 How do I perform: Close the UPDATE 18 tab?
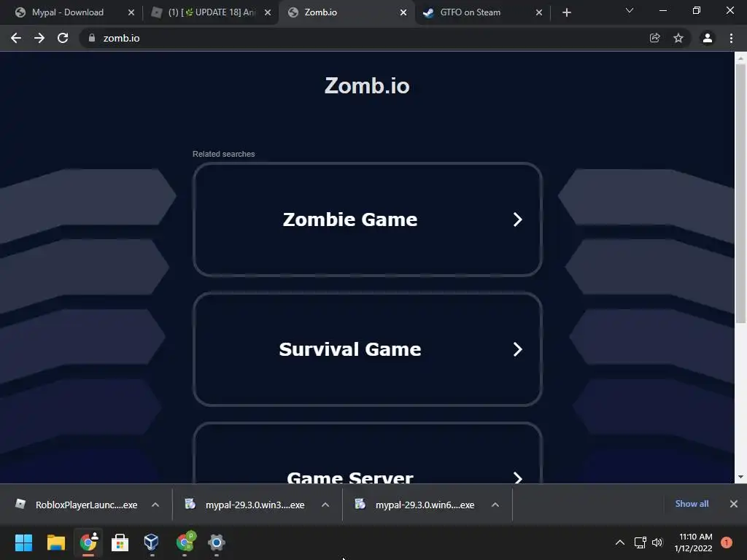[x=268, y=12]
